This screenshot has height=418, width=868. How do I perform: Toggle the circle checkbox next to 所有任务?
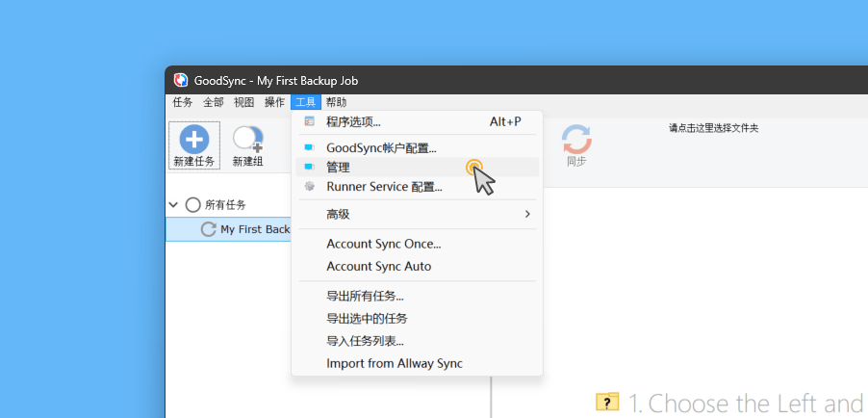[x=193, y=205]
